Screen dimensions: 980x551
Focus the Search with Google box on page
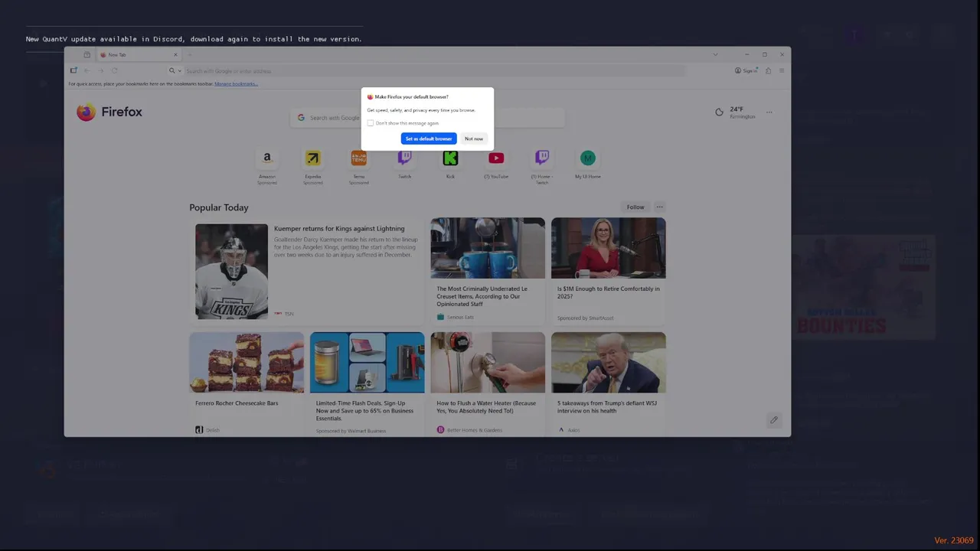427,117
